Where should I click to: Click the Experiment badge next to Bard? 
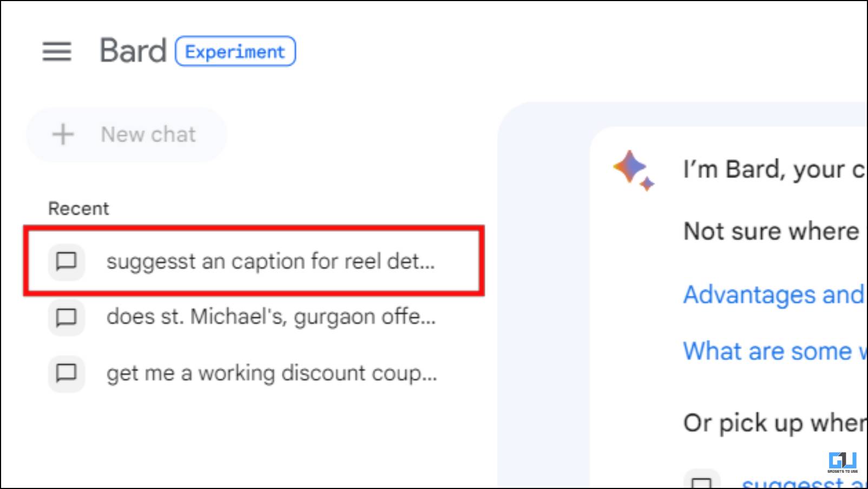[x=235, y=51]
